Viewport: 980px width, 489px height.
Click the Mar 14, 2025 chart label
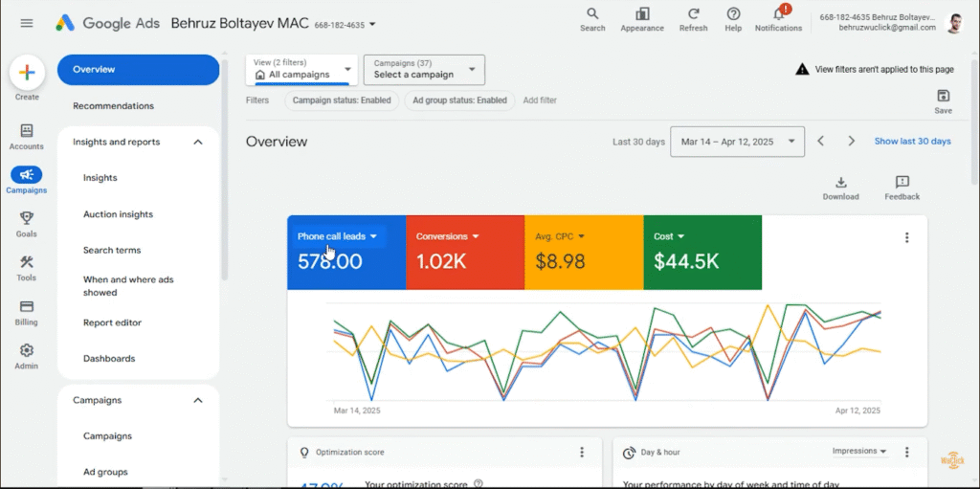click(357, 411)
